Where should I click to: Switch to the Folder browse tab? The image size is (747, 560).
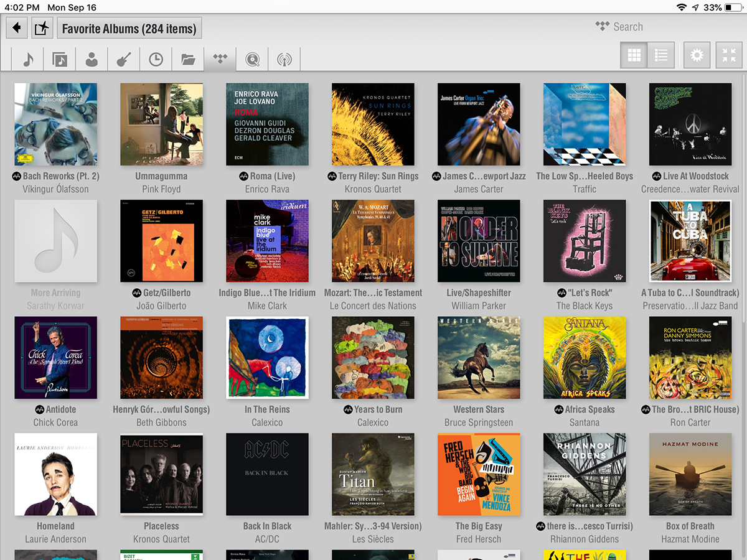(188, 59)
